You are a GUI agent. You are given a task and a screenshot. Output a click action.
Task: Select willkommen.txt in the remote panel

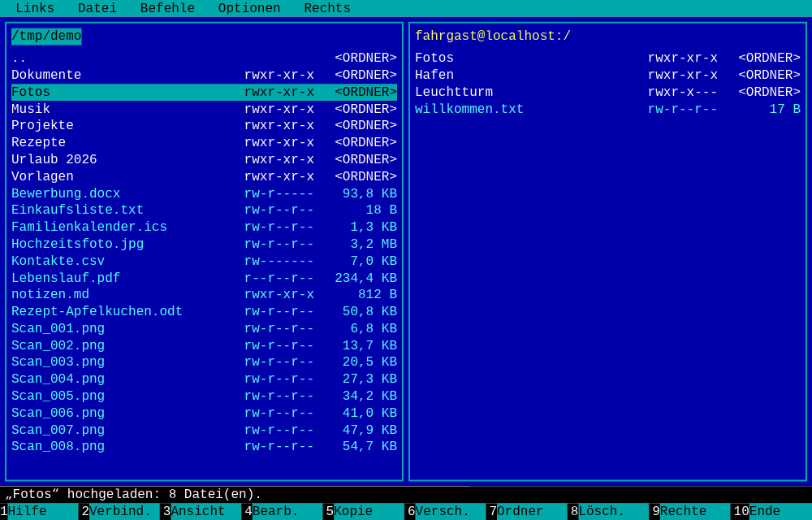[x=607, y=110]
